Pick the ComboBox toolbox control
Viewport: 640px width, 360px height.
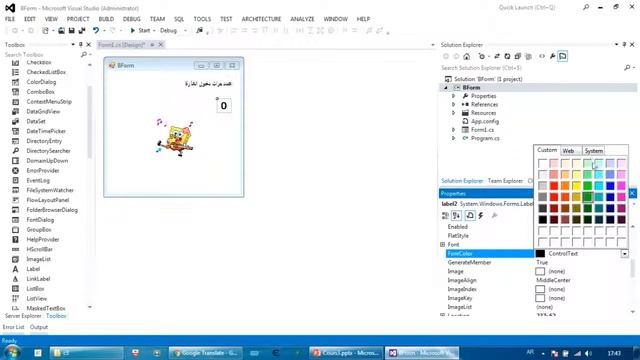click(40, 92)
